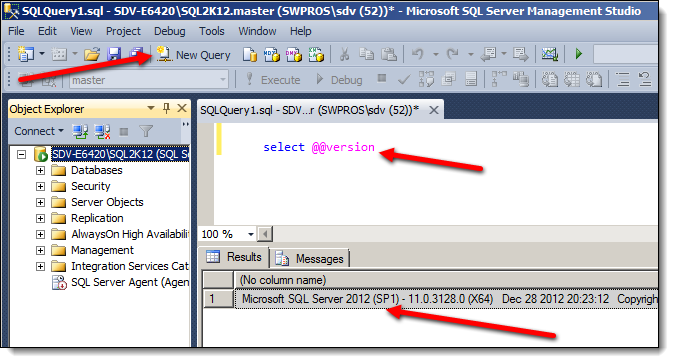Click the Display Estimated Execution Plan icon
This screenshot has width=674, height=363.
[426, 80]
